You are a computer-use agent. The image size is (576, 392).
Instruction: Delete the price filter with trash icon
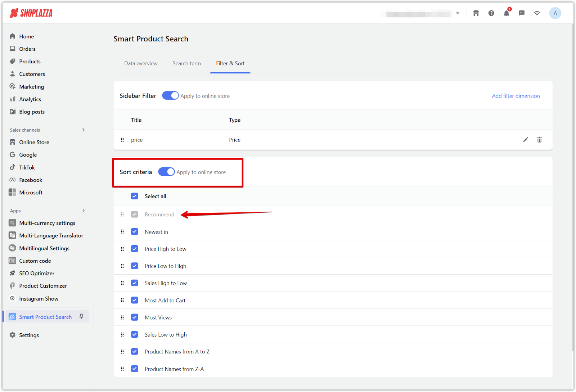(539, 140)
